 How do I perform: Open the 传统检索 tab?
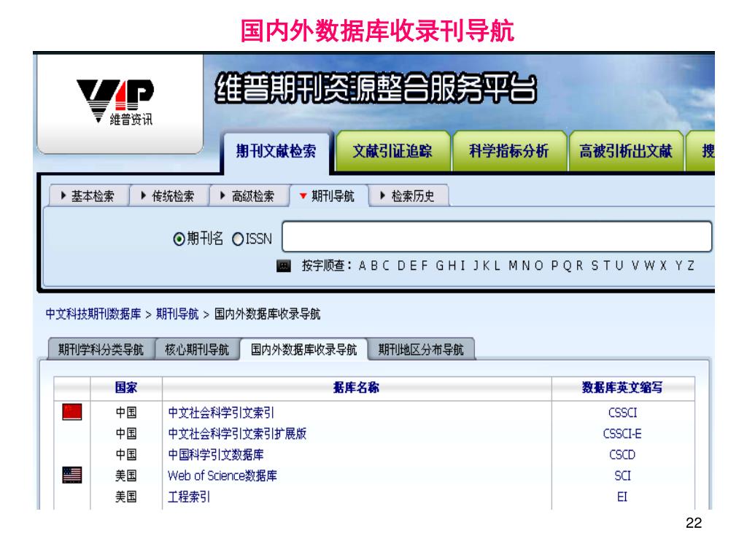click(169, 195)
